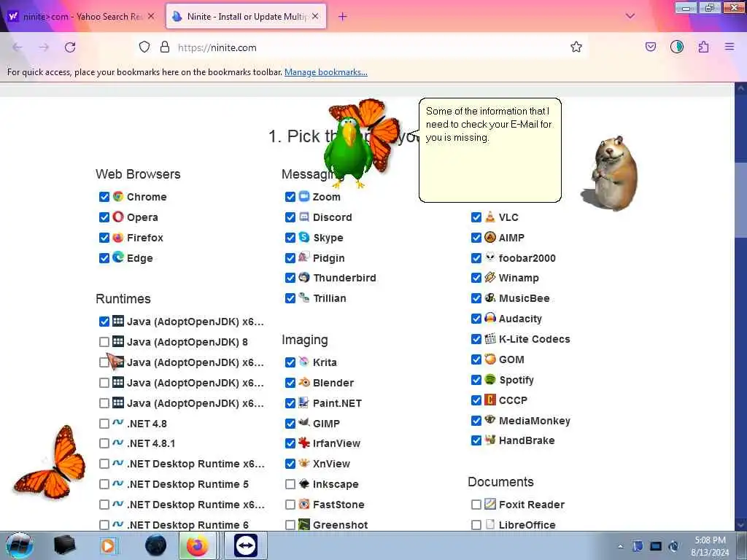
Task: Close the Ninite tab
Action: coord(315,16)
